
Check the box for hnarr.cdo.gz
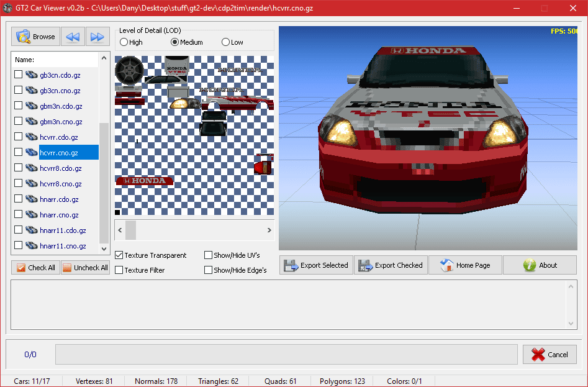tap(18, 199)
